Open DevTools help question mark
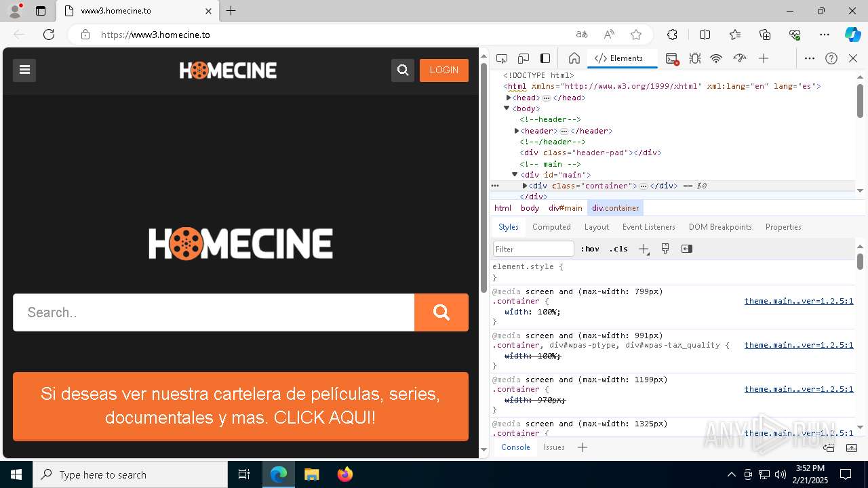The image size is (868, 488). click(831, 58)
